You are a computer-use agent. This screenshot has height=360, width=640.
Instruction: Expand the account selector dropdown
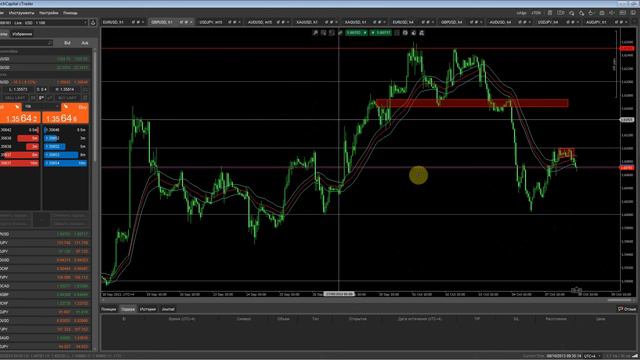(85, 22)
